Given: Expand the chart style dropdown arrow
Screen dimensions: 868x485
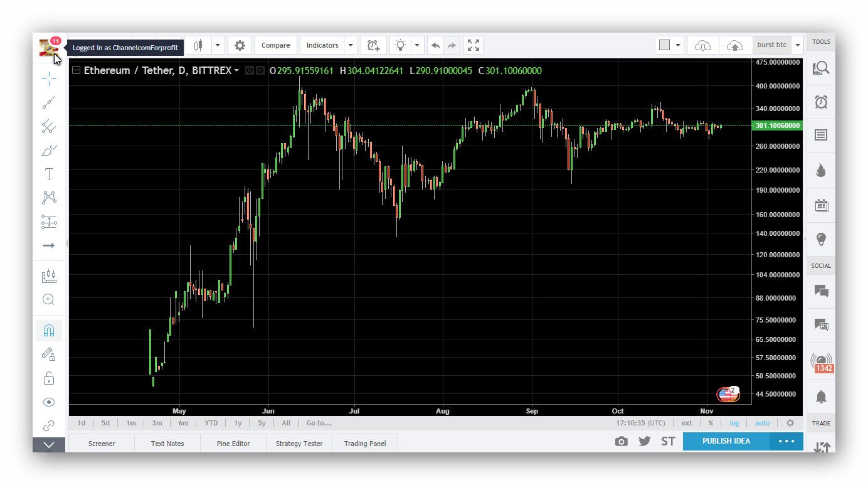Looking at the screenshot, I should coord(218,45).
